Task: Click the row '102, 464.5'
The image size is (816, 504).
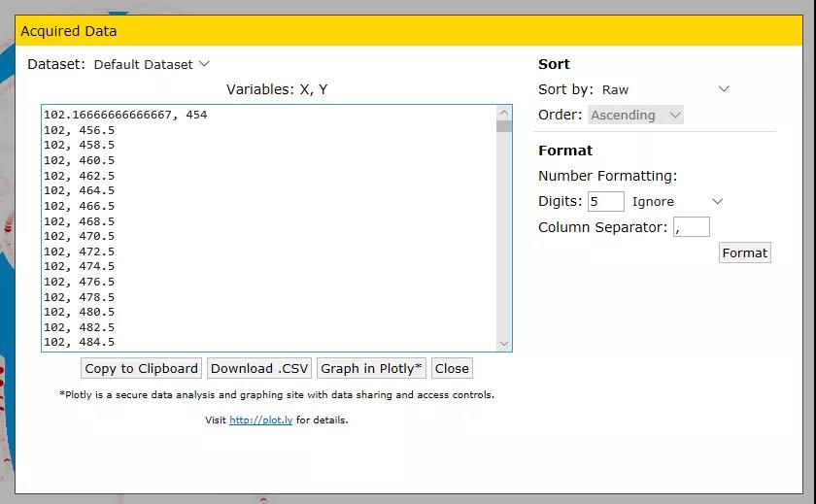Action: (x=79, y=190)
